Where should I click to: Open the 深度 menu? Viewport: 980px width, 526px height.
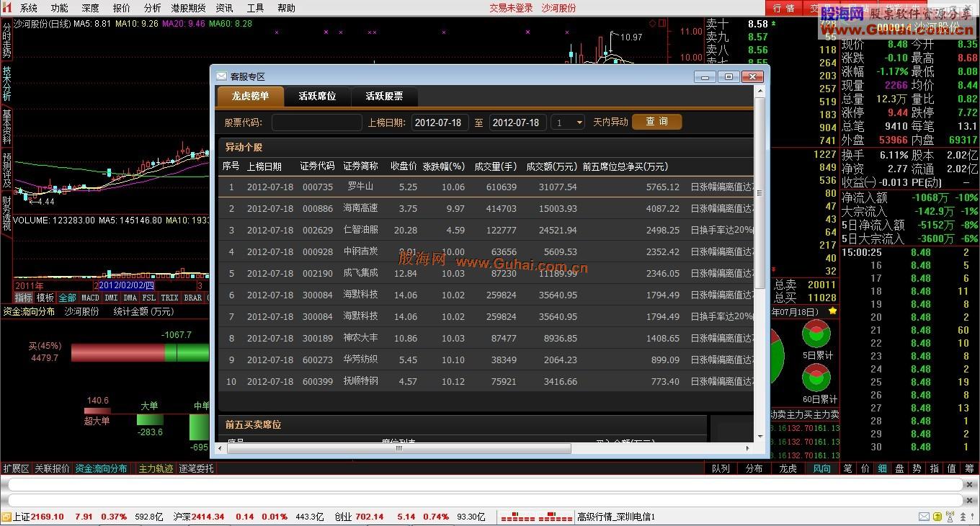pos(91,8)
